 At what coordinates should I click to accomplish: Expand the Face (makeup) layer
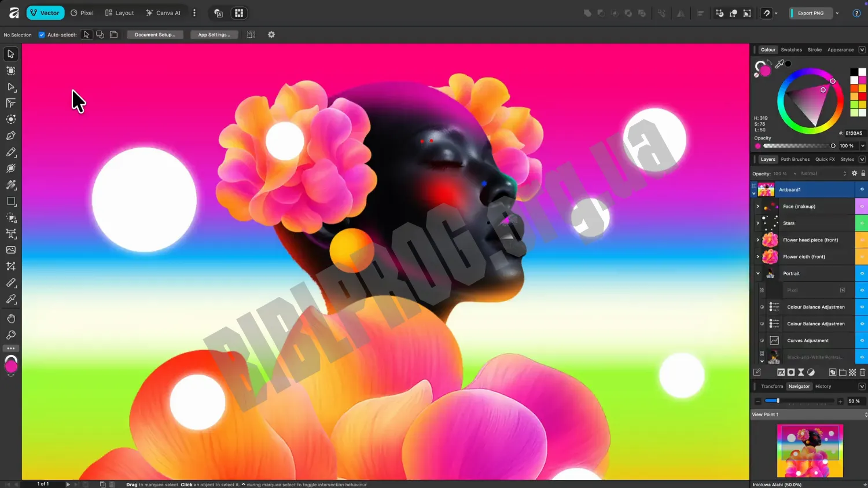coord(758,207)
